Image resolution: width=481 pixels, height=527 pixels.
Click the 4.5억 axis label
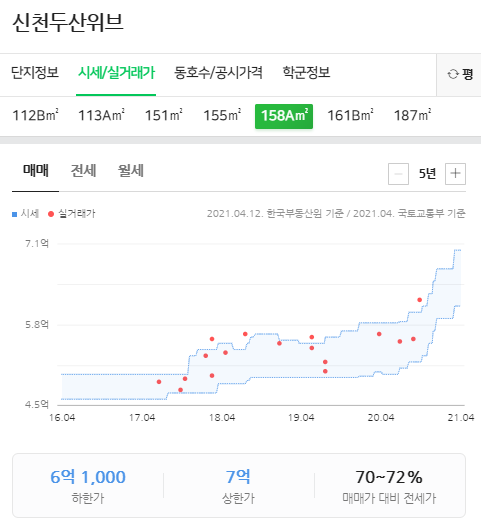[x=37, y=404]
